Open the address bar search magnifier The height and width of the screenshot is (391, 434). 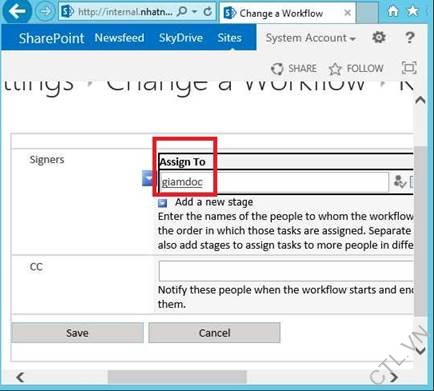click(182, 12)
